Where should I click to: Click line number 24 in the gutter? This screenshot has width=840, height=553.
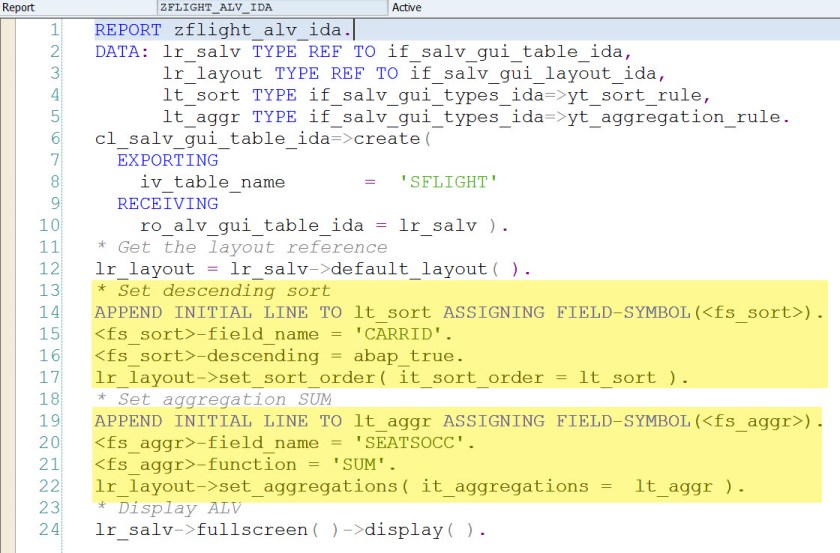49,529
